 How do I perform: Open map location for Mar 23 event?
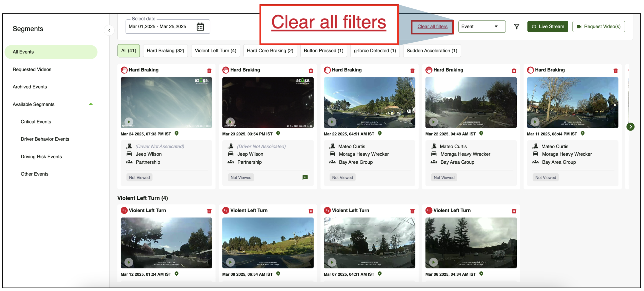278,134
